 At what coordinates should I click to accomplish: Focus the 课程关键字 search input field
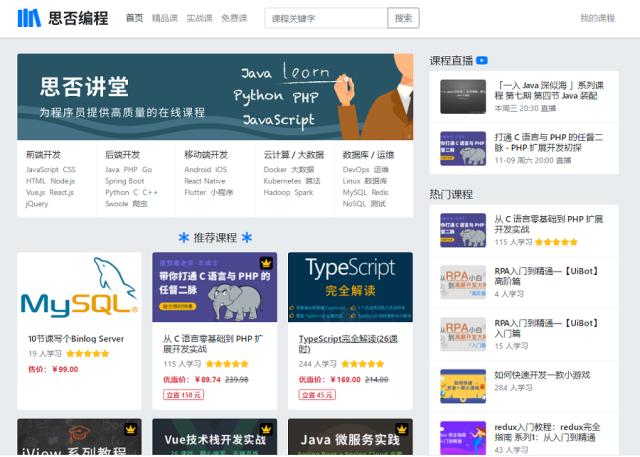click(324, 18)
